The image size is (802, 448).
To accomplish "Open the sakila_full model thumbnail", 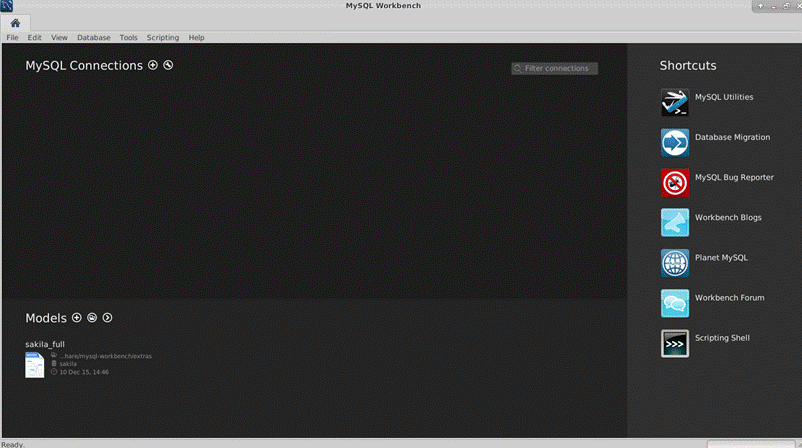I will click(35, 365).
